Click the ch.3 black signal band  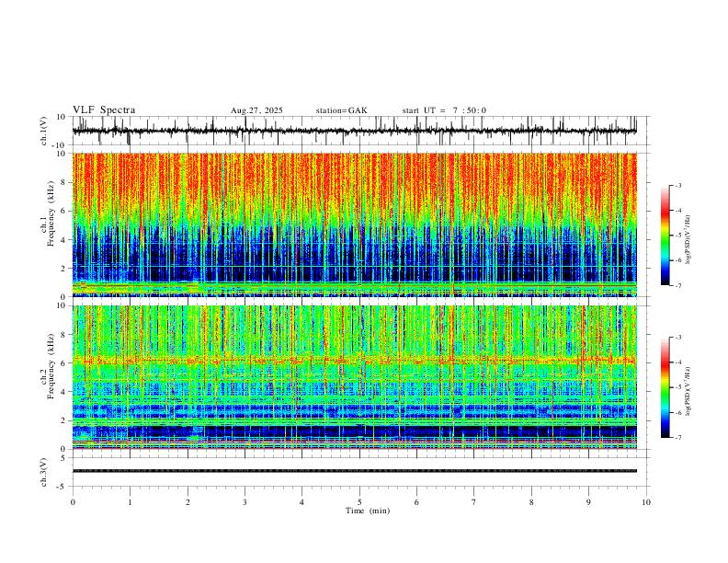click(x=354, y=471)
